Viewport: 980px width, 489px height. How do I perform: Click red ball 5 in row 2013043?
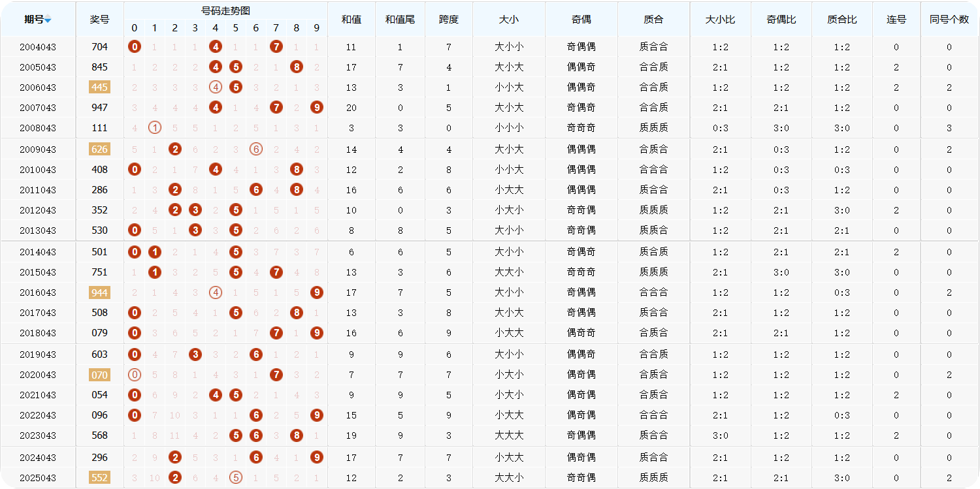(x=236, y=230)
